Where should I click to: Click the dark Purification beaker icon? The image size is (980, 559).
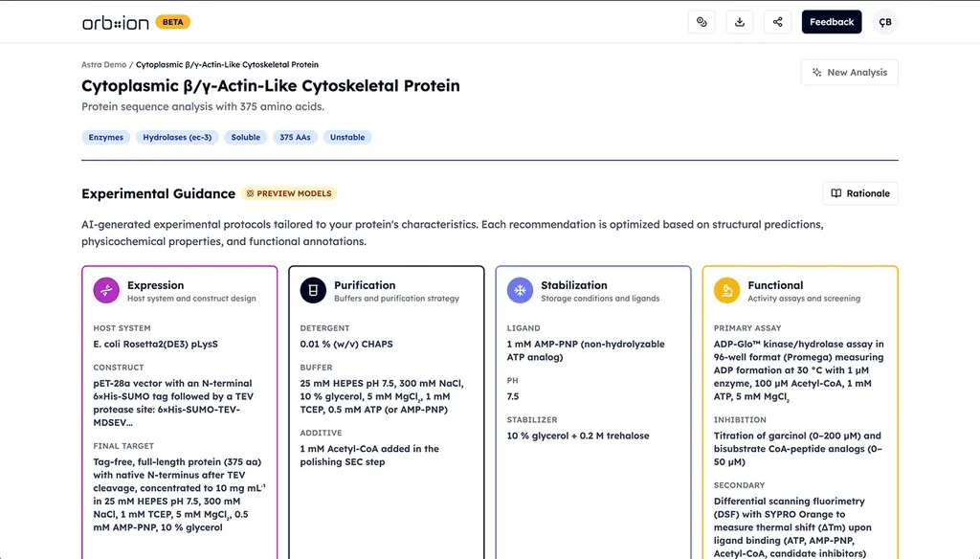313,290
